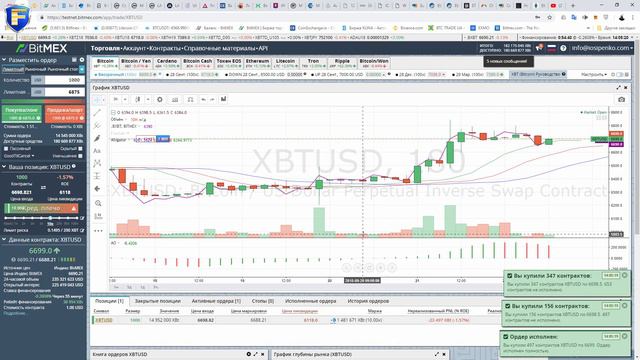Open the XBTUSD symbol link in positions
Image resolution: width=640 pixels, height=360 pixels.
(x=104, y=320)
